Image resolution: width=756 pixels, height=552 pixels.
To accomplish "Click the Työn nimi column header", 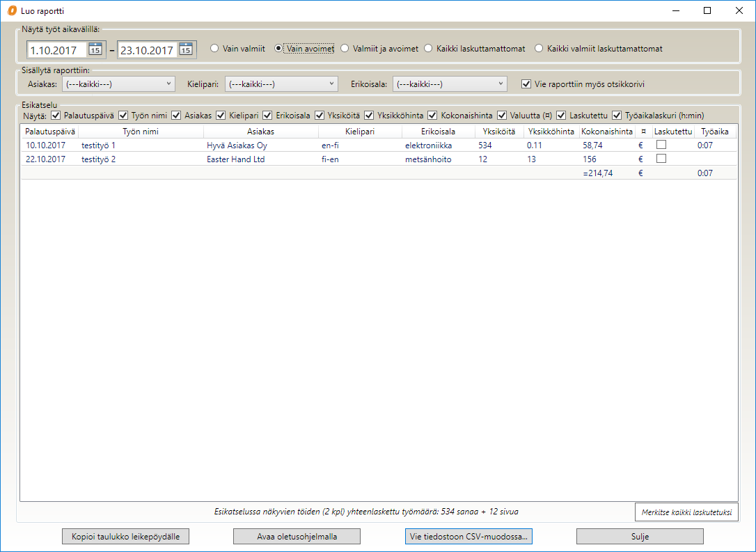I will tap(141, 132).
